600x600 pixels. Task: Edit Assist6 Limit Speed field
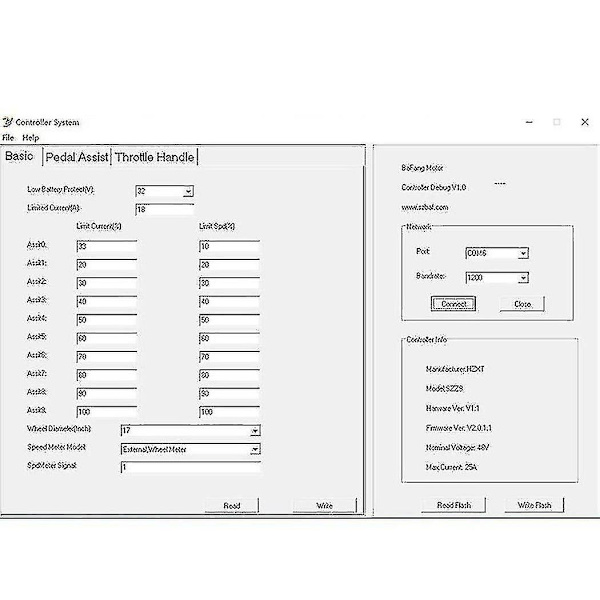[229, 357]
